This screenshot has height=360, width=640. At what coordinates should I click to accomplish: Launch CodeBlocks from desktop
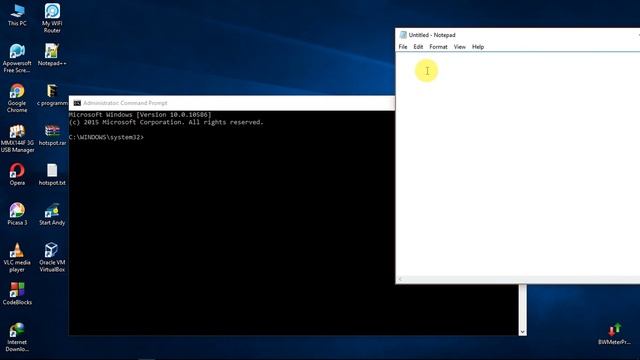[17, 294]
